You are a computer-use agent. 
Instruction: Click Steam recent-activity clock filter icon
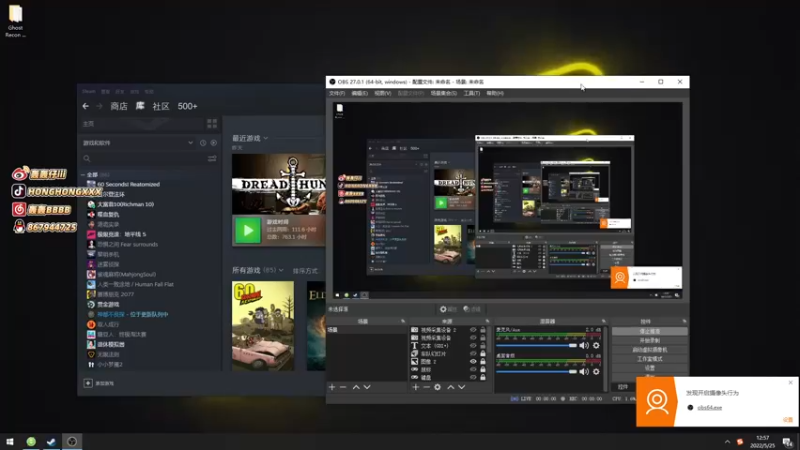[203, 143]
